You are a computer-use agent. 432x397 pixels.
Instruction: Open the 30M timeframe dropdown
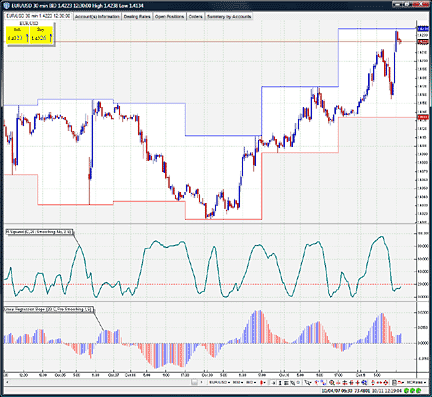[237, 382]
